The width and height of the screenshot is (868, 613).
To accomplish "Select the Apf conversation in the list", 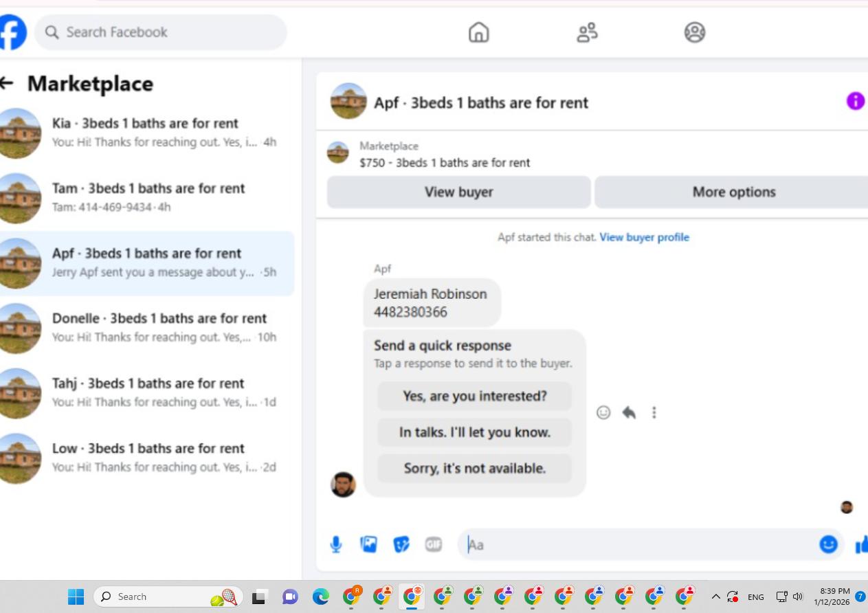I will click(x=147, y=263).
